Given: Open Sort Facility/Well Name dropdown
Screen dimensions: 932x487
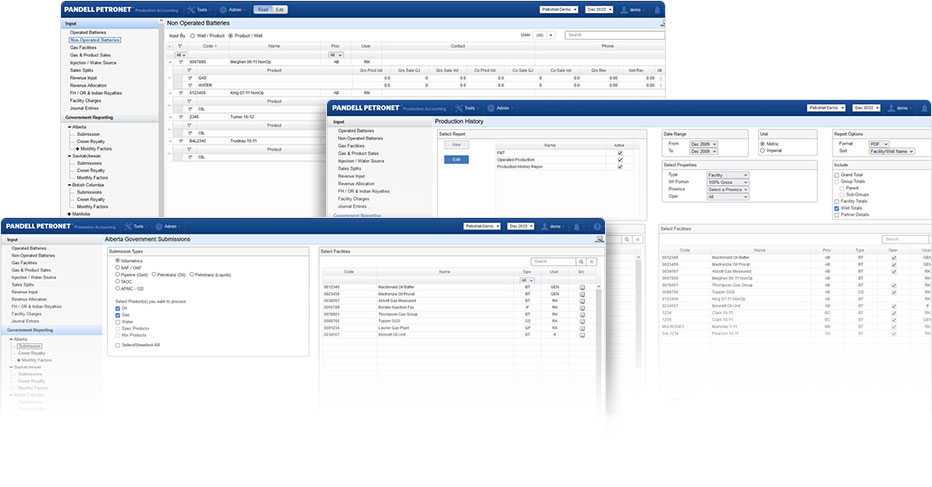Looking at the screenshot, I should (x=892, y=152).
